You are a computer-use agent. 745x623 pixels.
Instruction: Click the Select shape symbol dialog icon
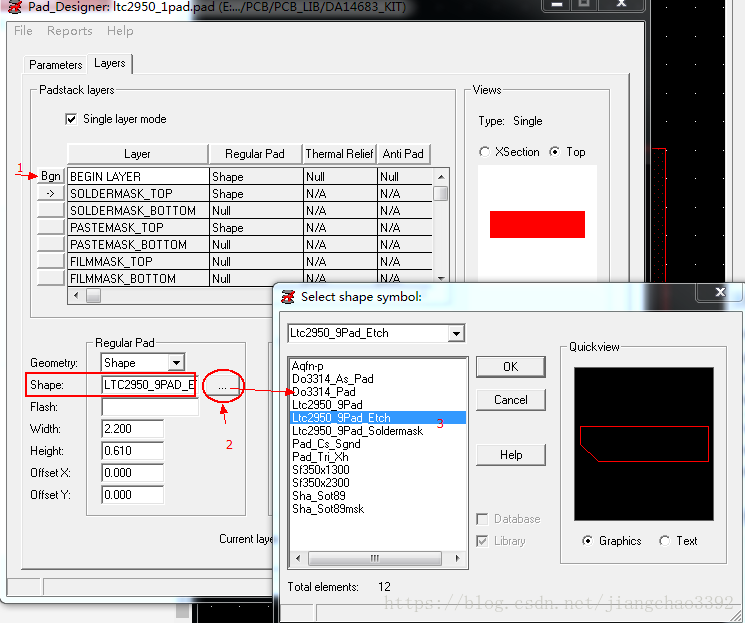tap(288, 297)
